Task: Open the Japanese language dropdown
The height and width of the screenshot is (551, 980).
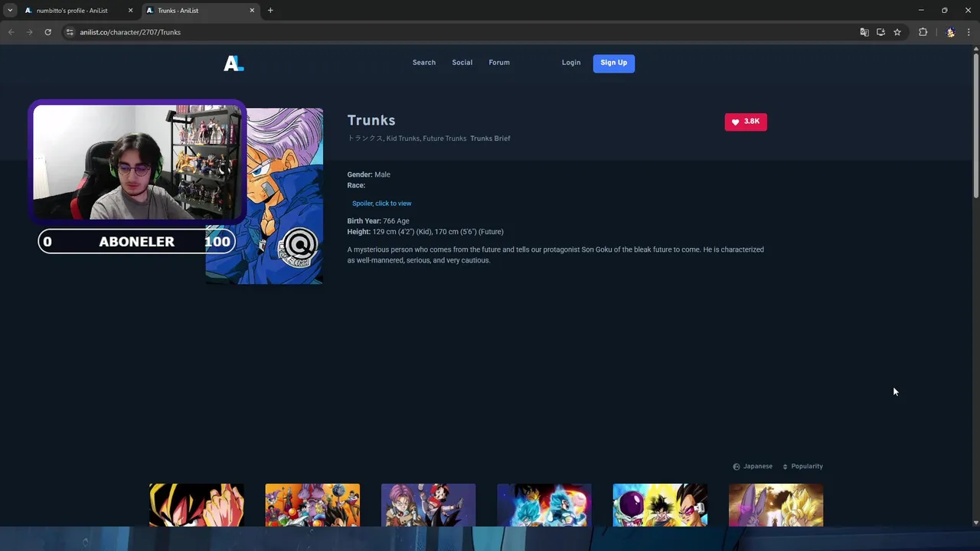Action: click(753, 466)
